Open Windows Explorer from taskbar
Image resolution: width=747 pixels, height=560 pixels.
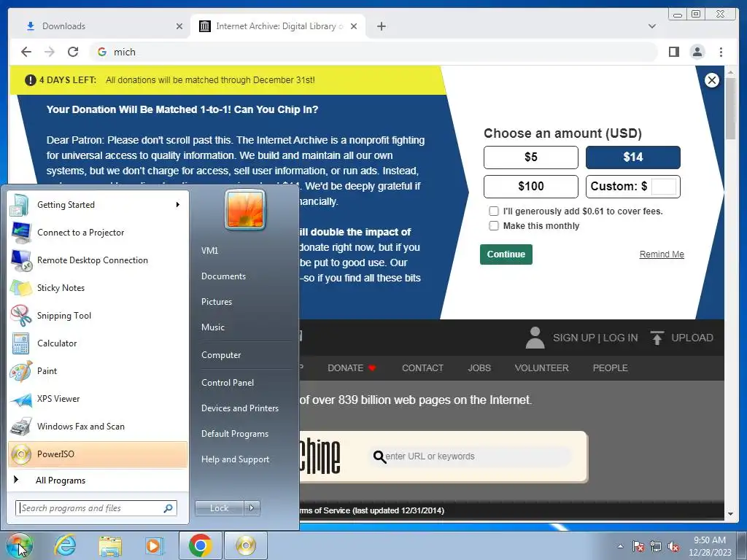point(110,545)
